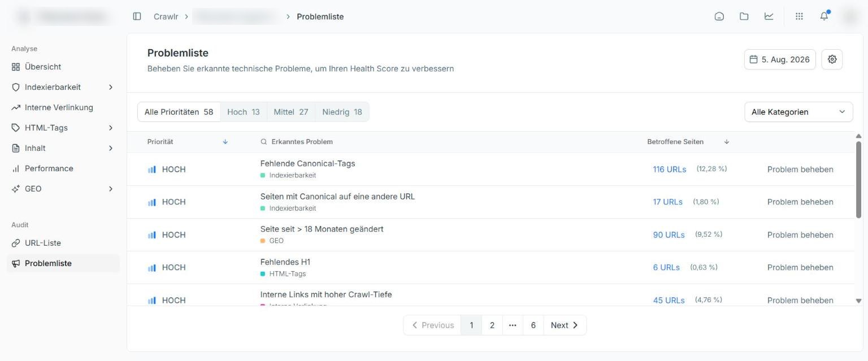Click the calendar icon in date button
Image resolution: width=868 pixels, height=361 pixels.
[x=753, y=59]
